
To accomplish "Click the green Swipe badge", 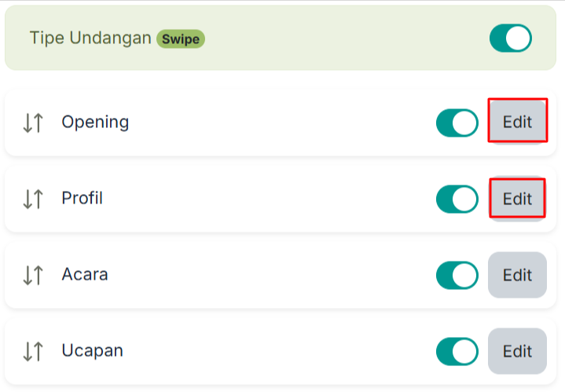I will (x=181, y=39).
